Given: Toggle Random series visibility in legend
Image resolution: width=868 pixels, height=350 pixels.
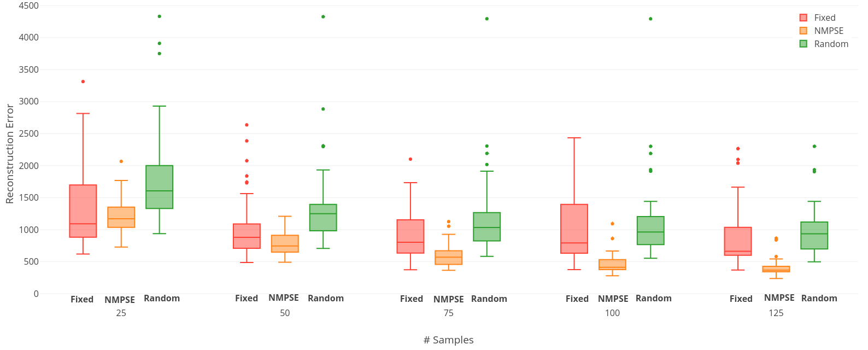Looking at the screenshot, I should tap(831, 44).
